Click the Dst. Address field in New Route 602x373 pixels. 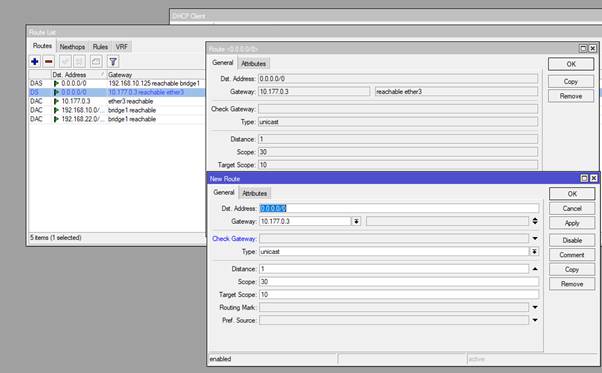399,208
